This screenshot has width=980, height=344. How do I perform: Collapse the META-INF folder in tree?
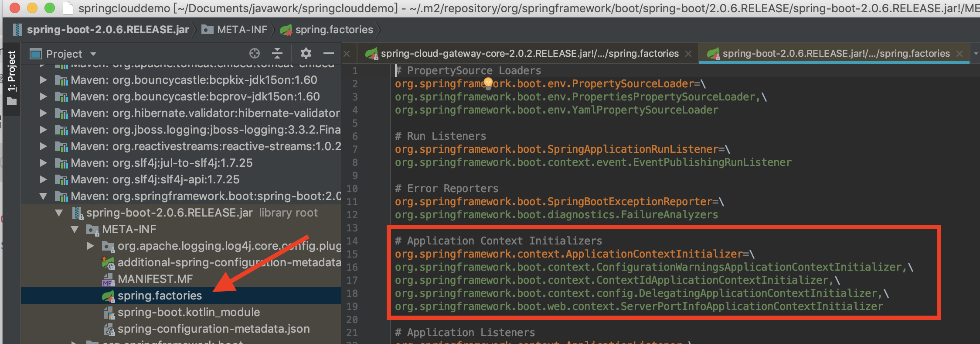tap(75, 230)
